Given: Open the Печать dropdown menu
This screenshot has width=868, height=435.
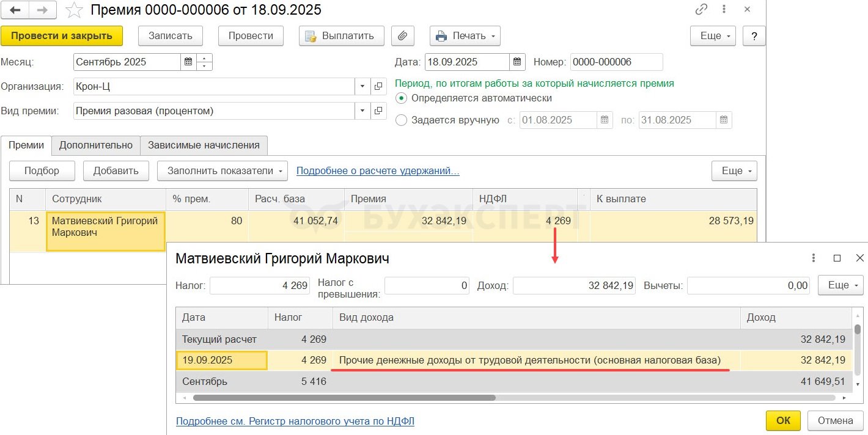Looking at the screenshot, I should 465,36.
